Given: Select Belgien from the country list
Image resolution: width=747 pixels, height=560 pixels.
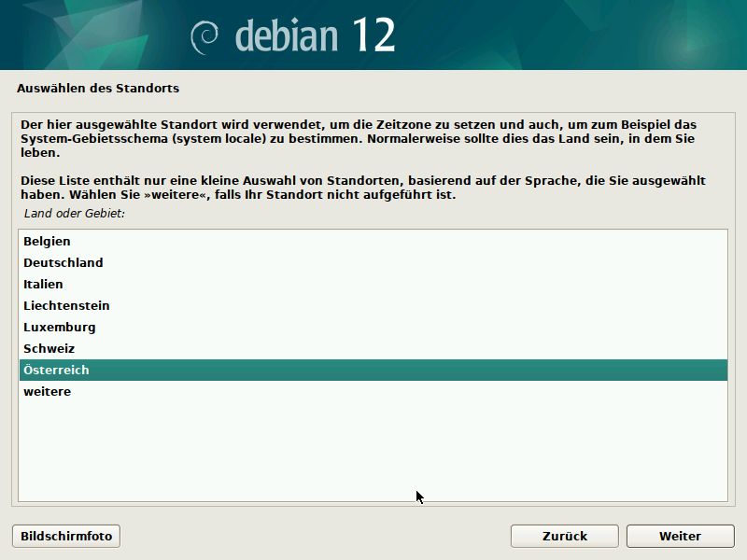Looking at the screenshot, I should coord(47,242).
